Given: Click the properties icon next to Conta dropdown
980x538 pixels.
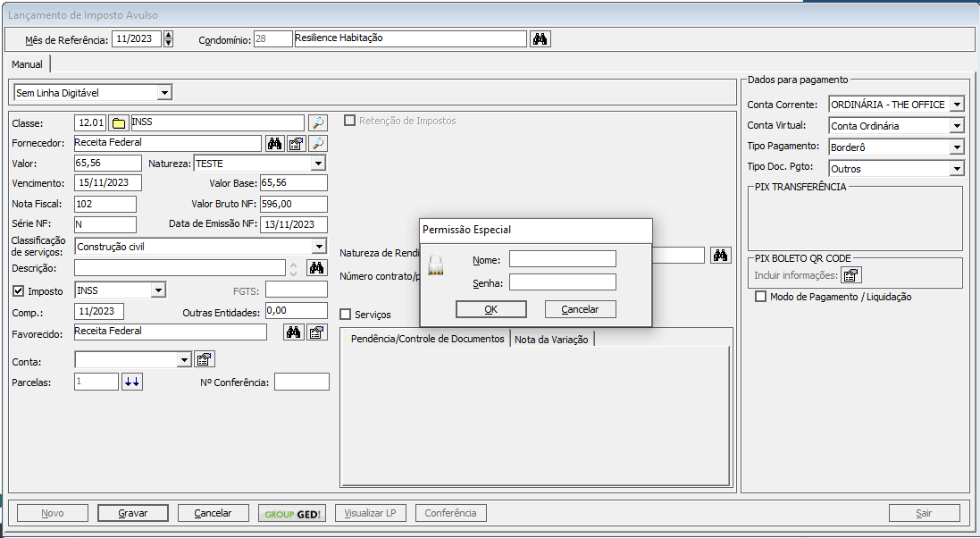Looking at the screenshot, I should click(205, 360).
